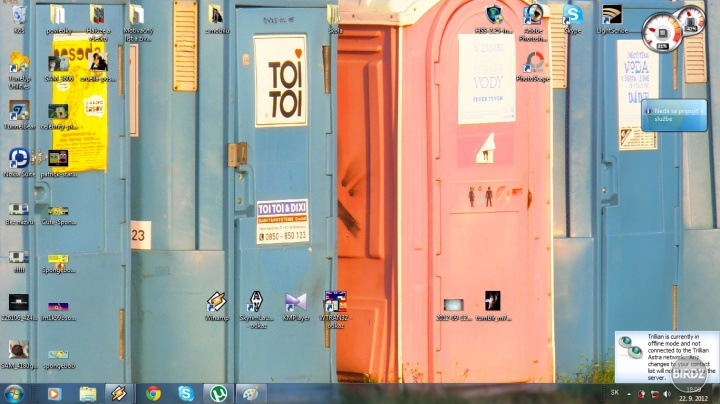Open Google Chrome from taskbar

point(153,394)
